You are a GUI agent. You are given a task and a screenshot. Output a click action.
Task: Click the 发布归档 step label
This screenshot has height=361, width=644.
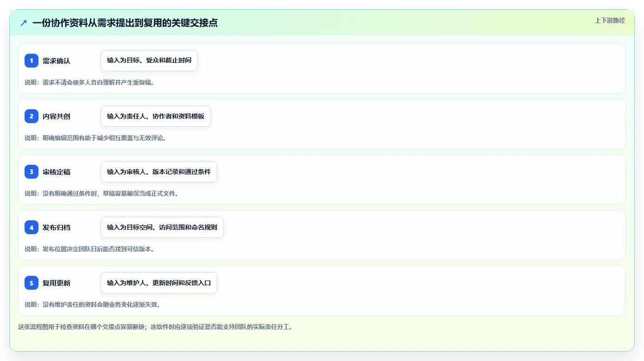coord(57,227)
